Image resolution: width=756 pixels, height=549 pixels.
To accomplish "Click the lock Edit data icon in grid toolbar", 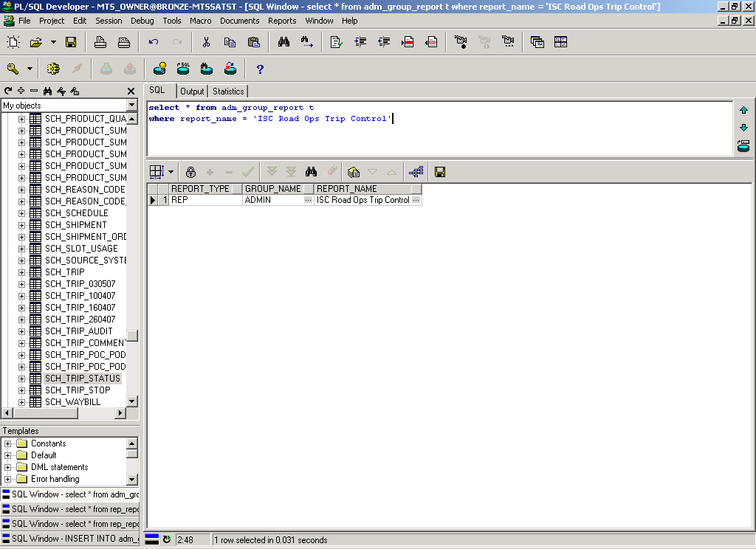I will click(x=191, y=172).
